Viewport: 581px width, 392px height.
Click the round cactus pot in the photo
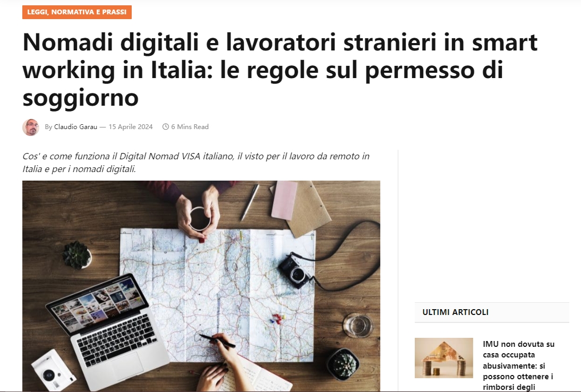[343, 364]
